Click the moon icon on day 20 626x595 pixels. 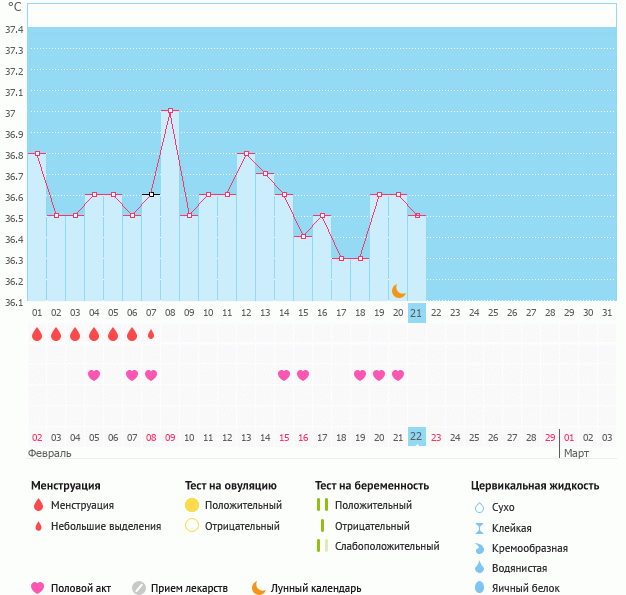(x=398, y=291)
